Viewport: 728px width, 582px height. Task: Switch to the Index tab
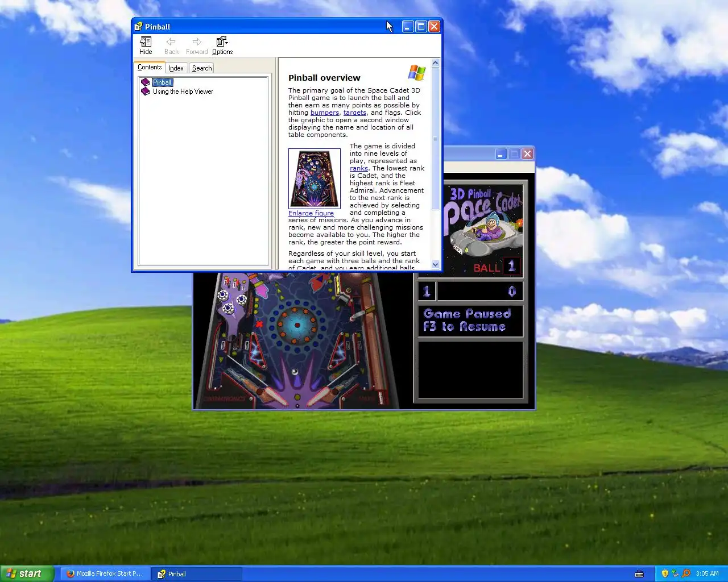pyautogui.click(x=176, y=68)
